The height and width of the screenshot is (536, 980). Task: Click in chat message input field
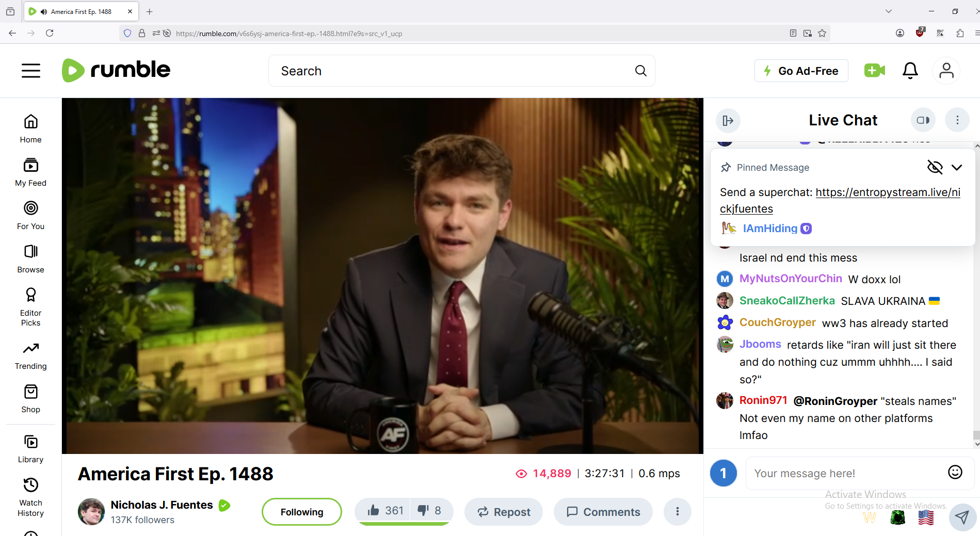pos(846,473)
